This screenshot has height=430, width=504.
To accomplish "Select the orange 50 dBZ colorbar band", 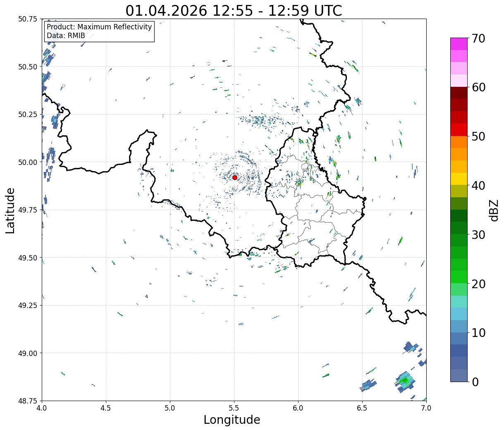I will (x=459, y=142).
